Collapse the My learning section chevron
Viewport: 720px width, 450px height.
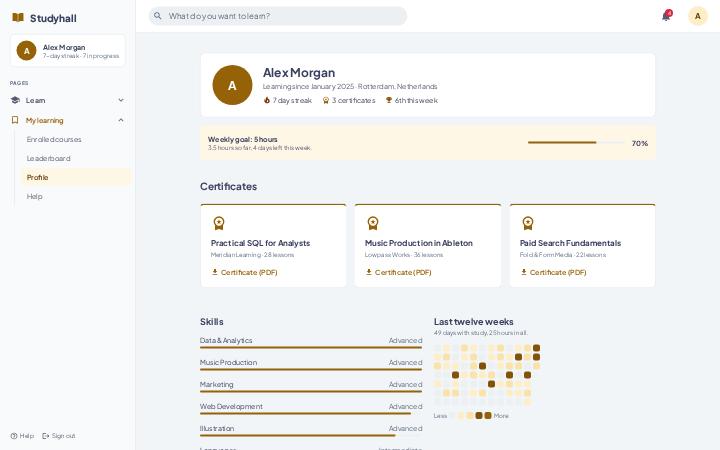pyautogui.click(x=121, y=120)
